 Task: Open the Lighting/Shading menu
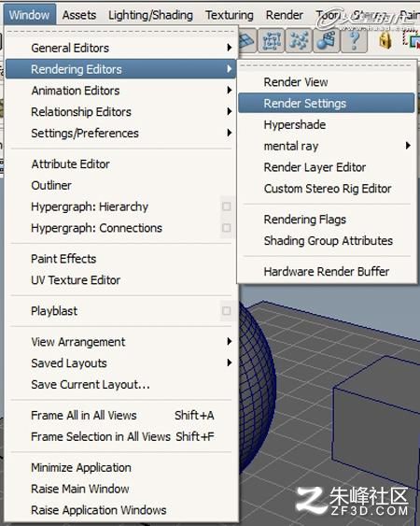(x=150, y=15)
